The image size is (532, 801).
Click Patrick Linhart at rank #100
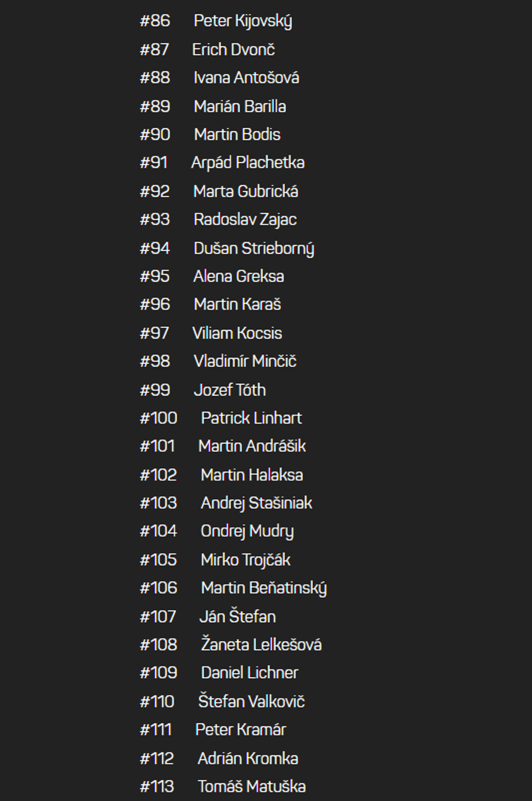coord(251,418)
